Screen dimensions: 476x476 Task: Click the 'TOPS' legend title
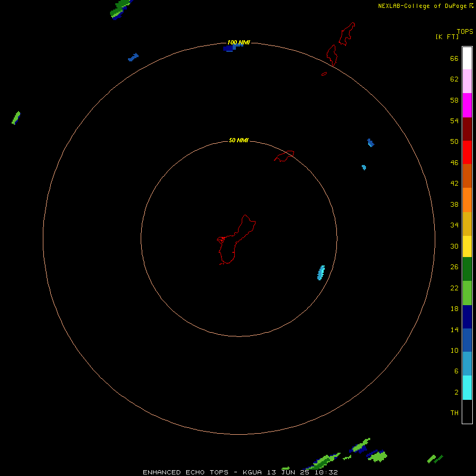(x=465, y=32)
